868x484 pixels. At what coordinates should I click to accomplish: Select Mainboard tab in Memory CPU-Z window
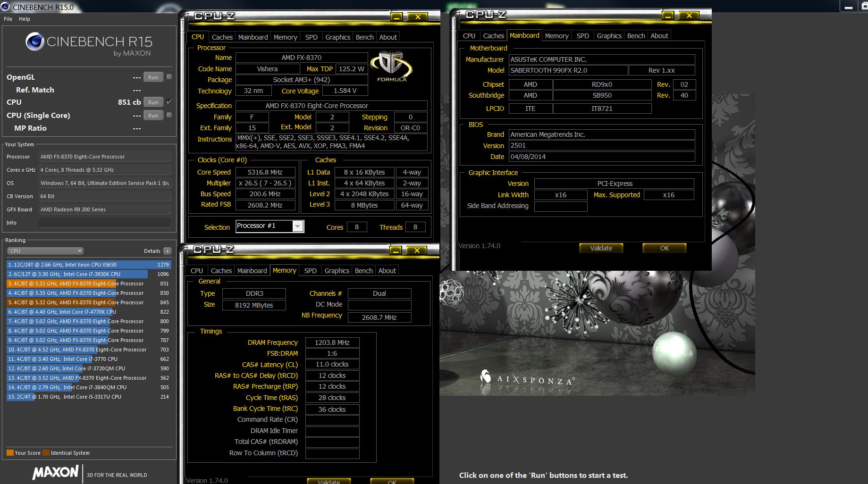(x=252, y=271)
